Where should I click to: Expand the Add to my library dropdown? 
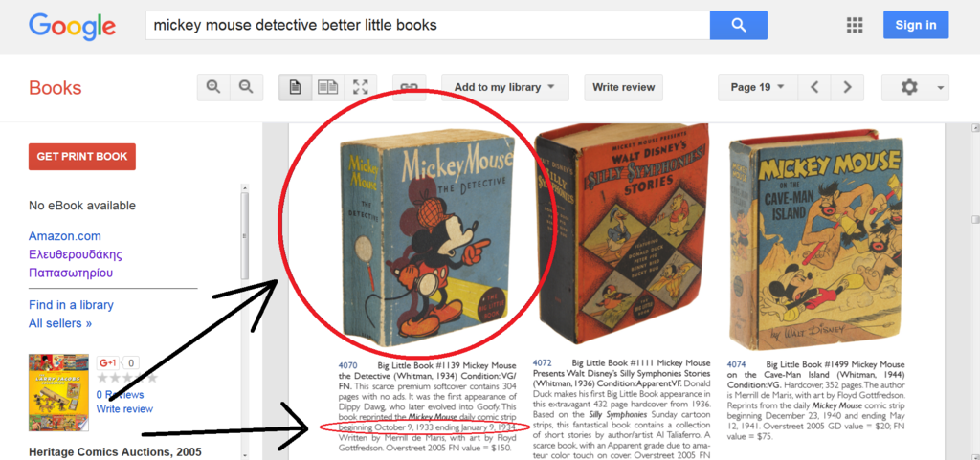(505, 87)
